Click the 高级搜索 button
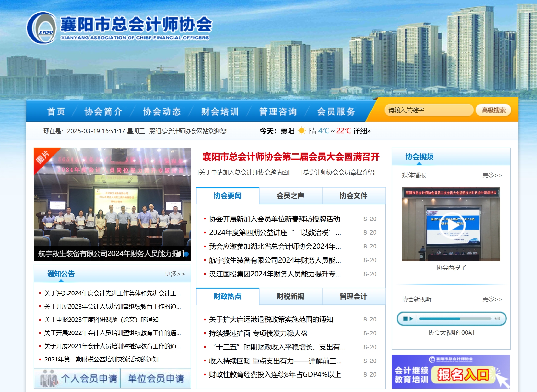This screenshot has height=392, width=537. [x=493, y=110]
